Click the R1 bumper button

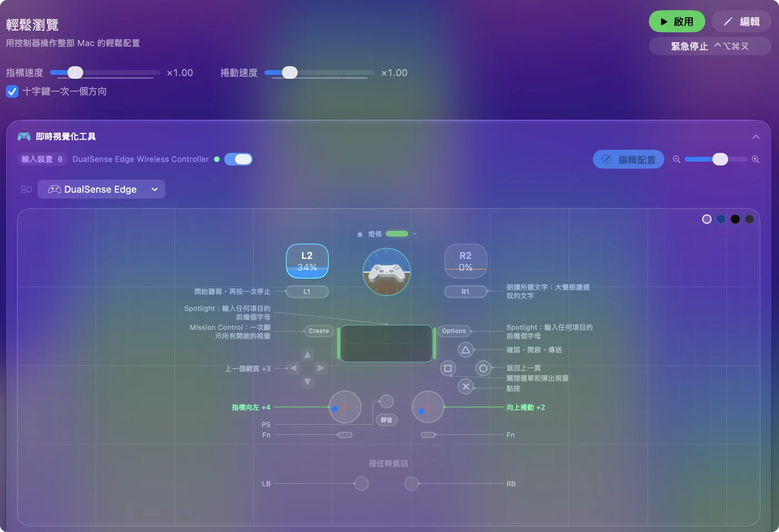466,292
